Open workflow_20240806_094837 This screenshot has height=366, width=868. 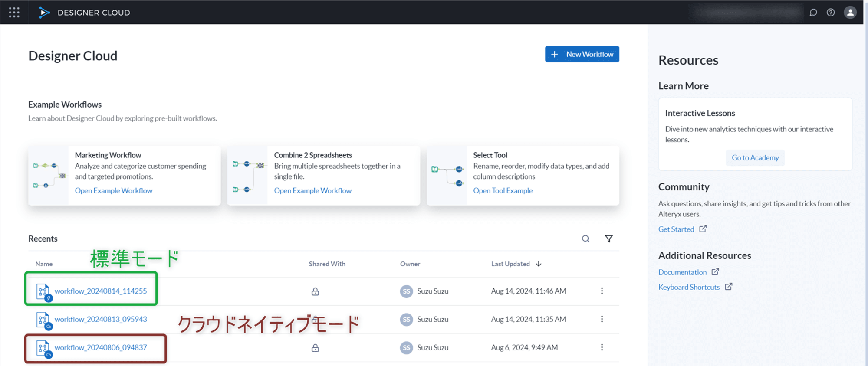(101, 347)
